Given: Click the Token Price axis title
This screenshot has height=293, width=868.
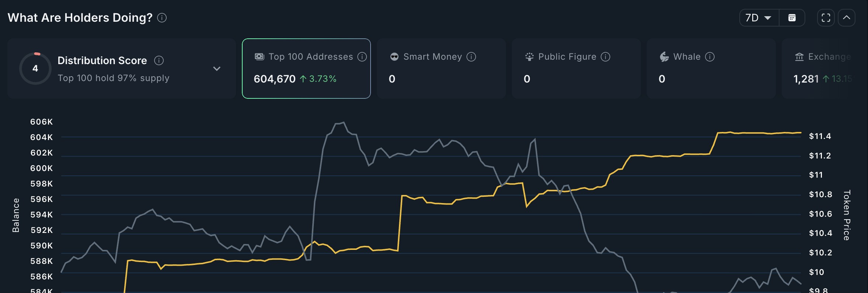Looking at the screenshot, I should 847,215.
